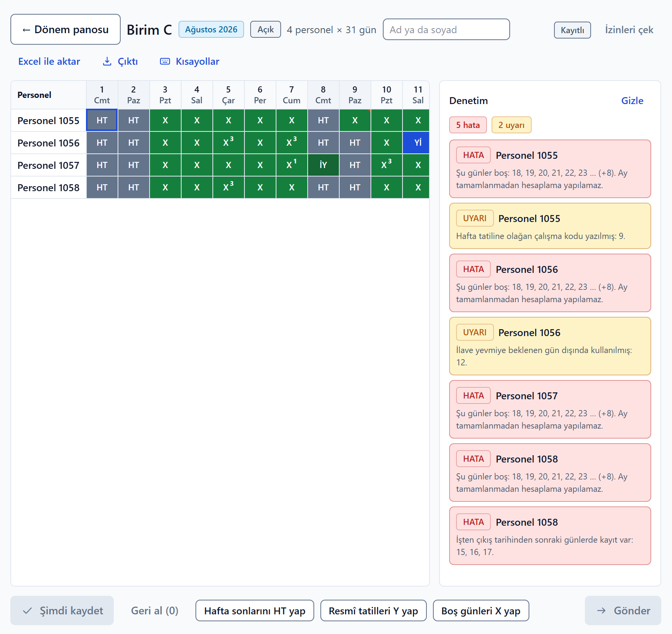Select Personel 1055 day 6 X cell

260,120
